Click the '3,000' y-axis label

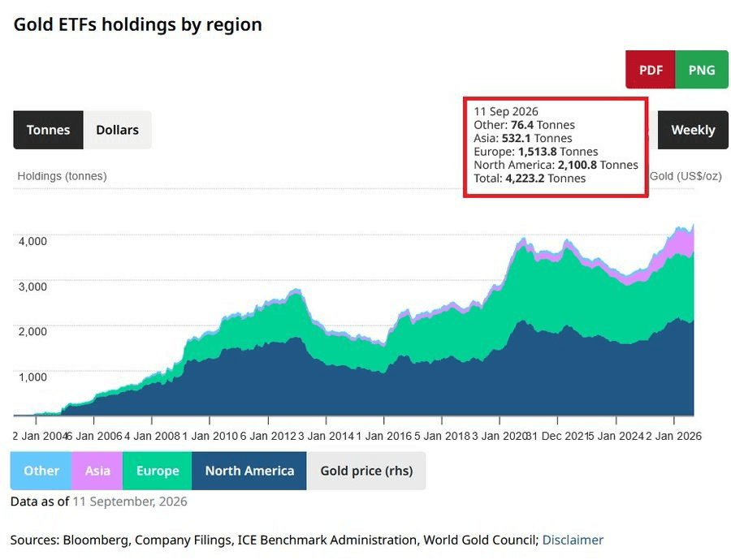tap(32, 286)
